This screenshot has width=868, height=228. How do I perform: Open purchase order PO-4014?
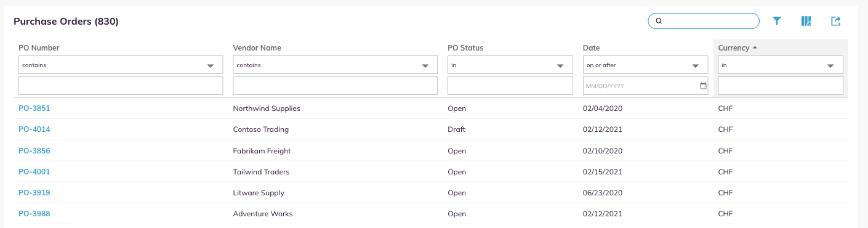[34, 129]
